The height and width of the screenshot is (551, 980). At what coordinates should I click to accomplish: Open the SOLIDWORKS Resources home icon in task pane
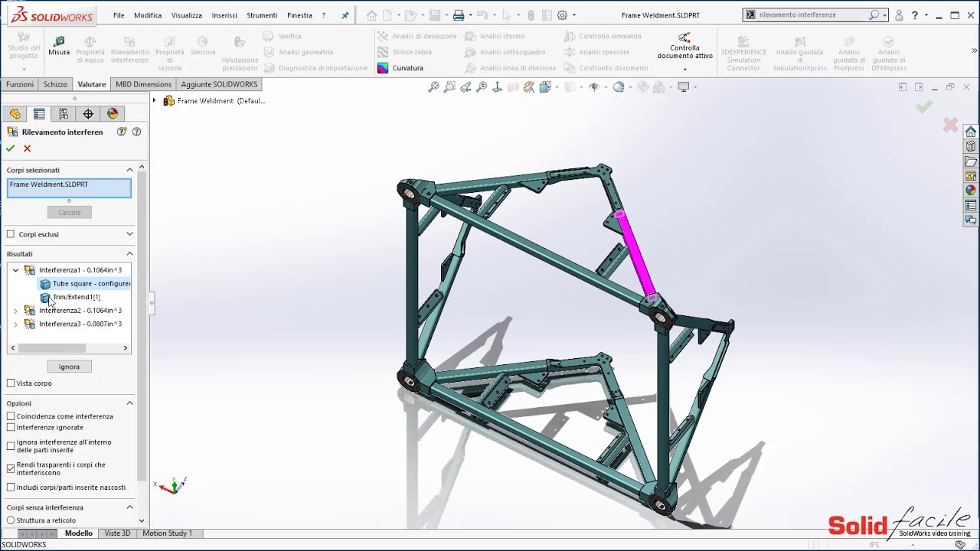(971, 132)
